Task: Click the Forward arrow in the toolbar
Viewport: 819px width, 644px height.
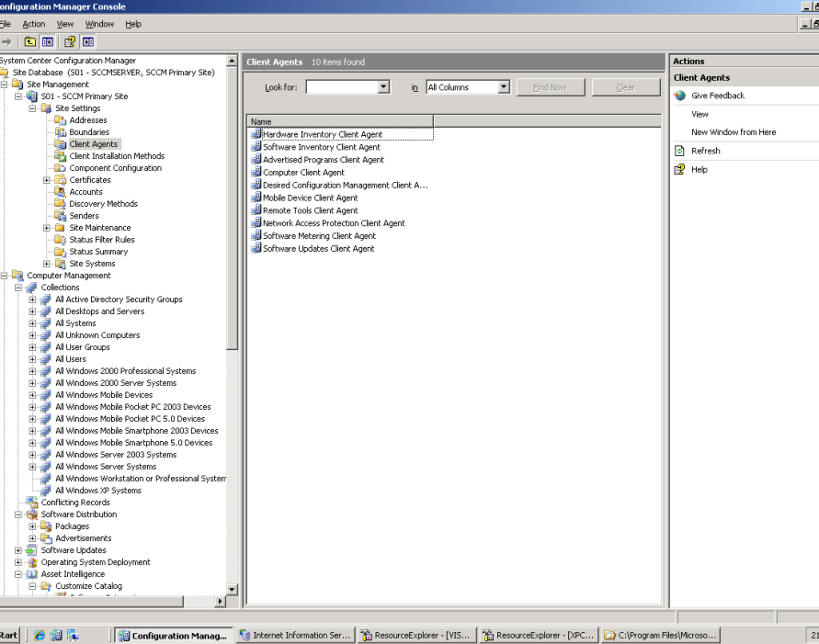Action: pyautogui.click(x=6, y=41)
